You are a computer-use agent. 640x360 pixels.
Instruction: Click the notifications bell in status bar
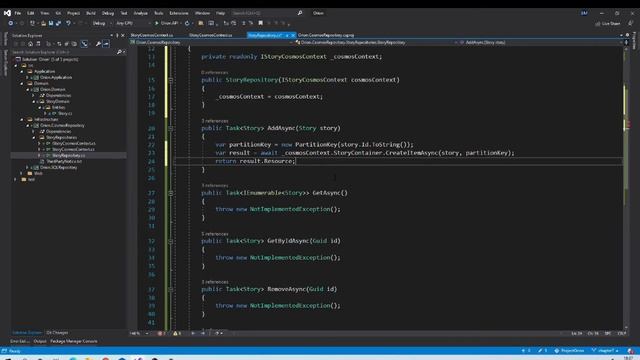point(631,351)
